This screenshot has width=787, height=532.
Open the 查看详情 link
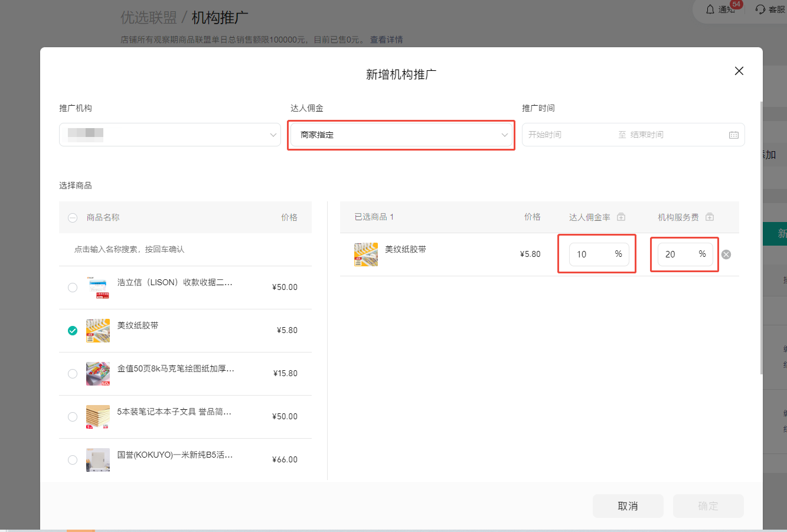pyautogui.click(x=386, y=40)
